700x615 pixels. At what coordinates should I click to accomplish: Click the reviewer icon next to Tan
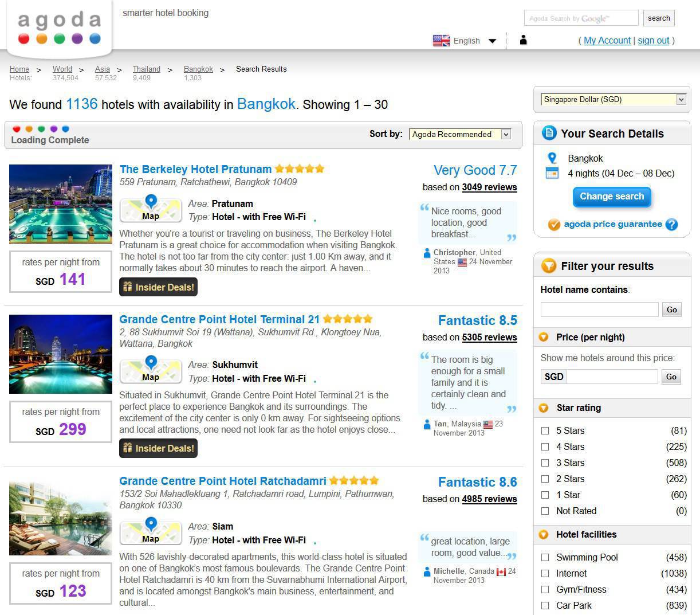pyautogui.click(x=427, y=424)
